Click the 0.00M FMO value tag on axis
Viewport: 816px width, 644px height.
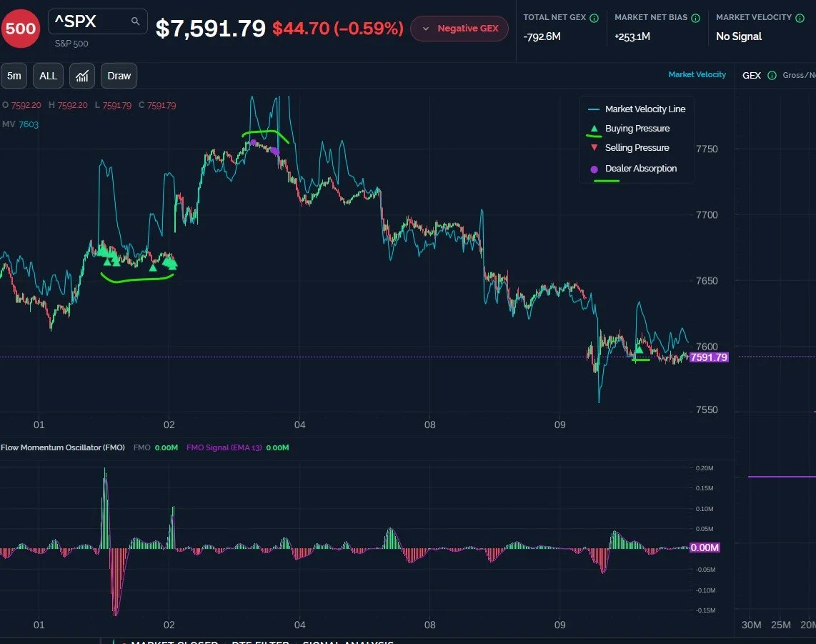705,548
